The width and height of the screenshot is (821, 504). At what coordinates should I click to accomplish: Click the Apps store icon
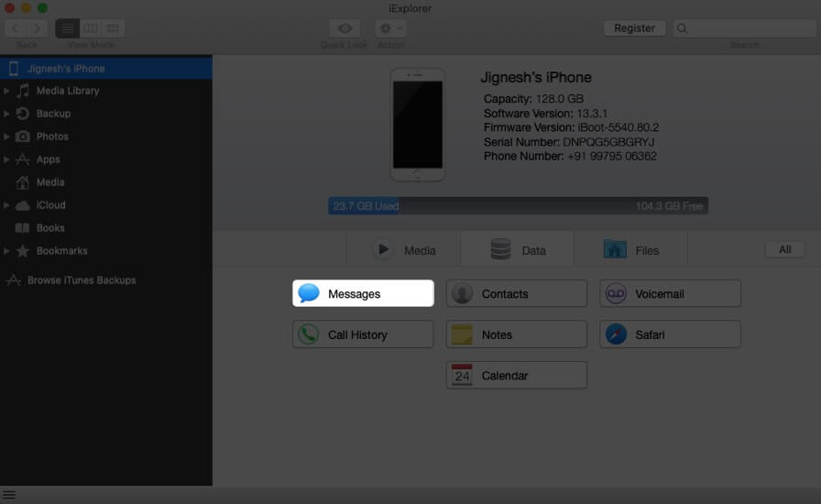tap(23, 159)
